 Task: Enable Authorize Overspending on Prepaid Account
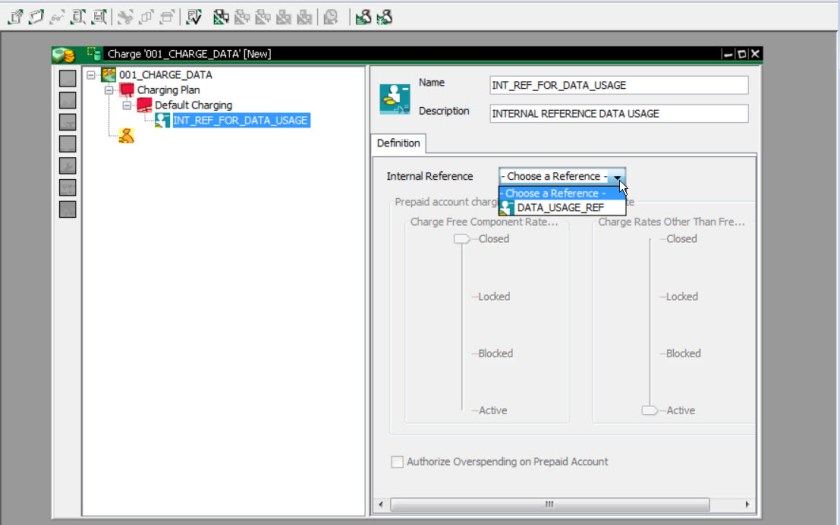click(x=397, y=462)
